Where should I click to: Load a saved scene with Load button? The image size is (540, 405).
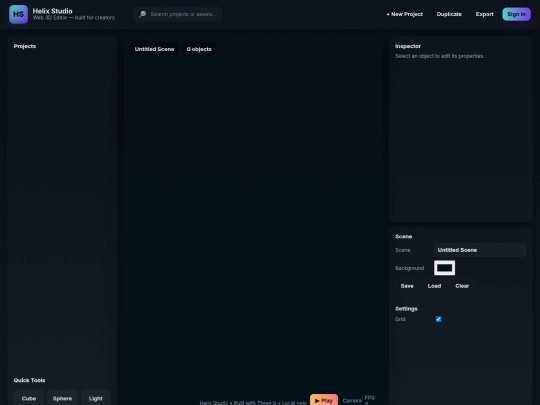click(434, 286)
